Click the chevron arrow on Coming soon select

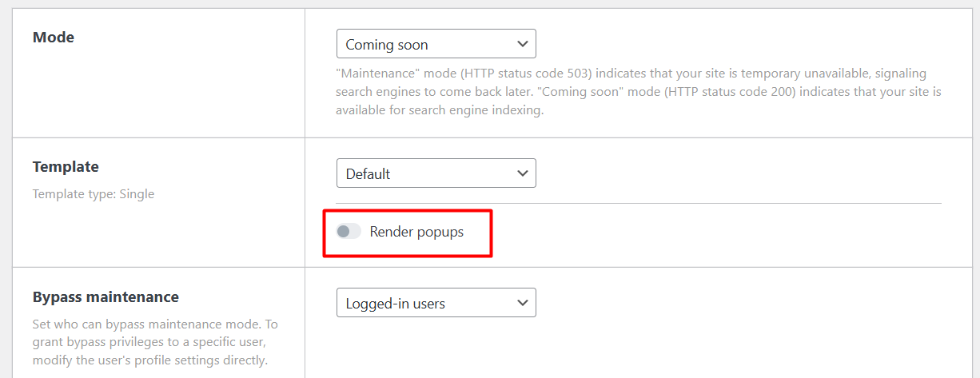point(523,44)
